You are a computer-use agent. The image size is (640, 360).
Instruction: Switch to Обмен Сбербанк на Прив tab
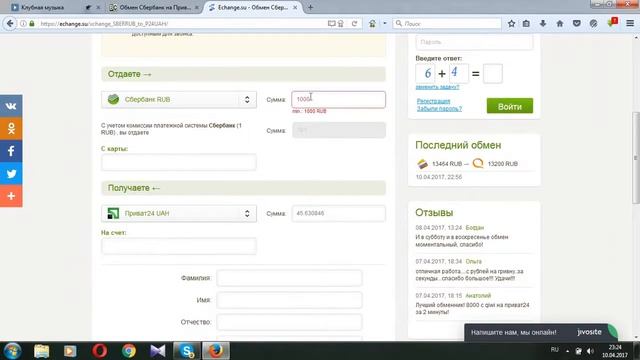tap(154, 7)
